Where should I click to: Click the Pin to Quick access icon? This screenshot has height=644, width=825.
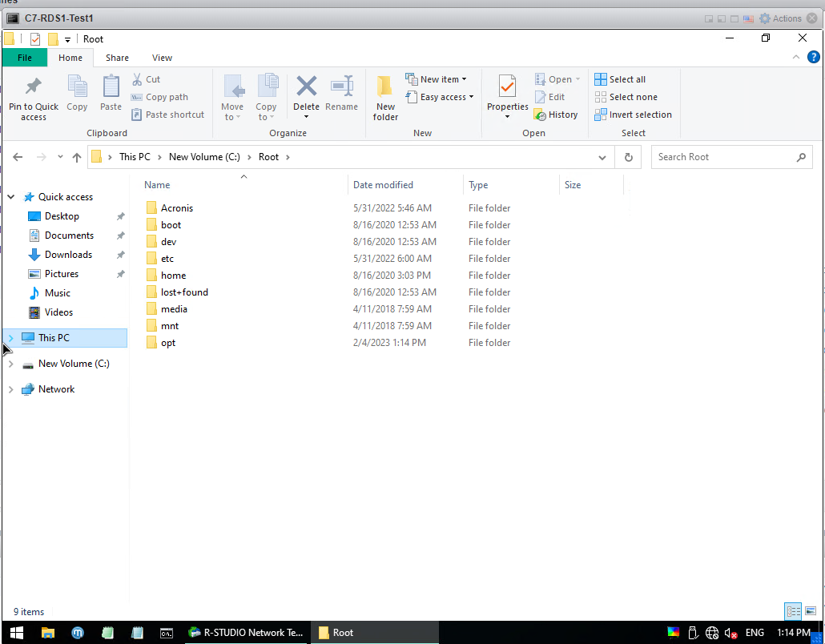click(33, 88)
